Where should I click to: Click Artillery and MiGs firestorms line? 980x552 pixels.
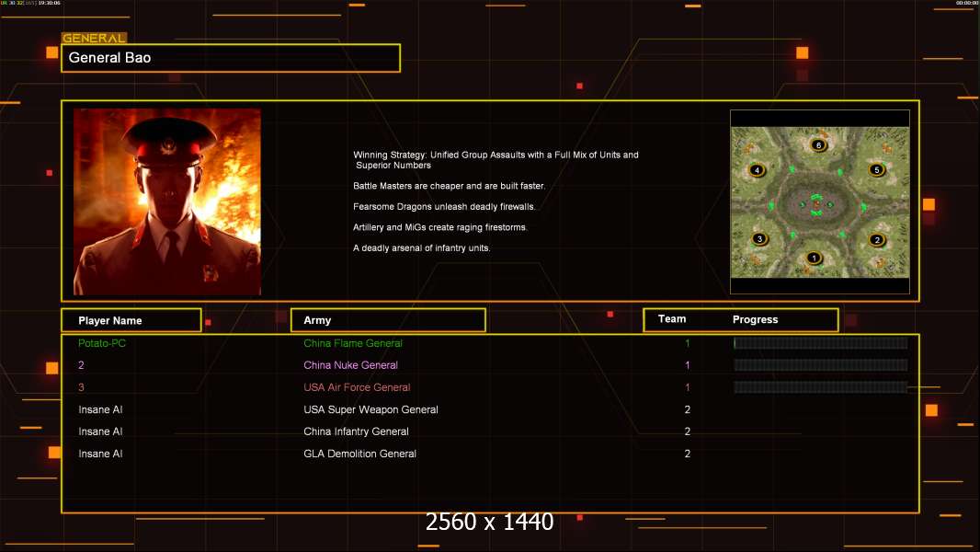point(440,227)
